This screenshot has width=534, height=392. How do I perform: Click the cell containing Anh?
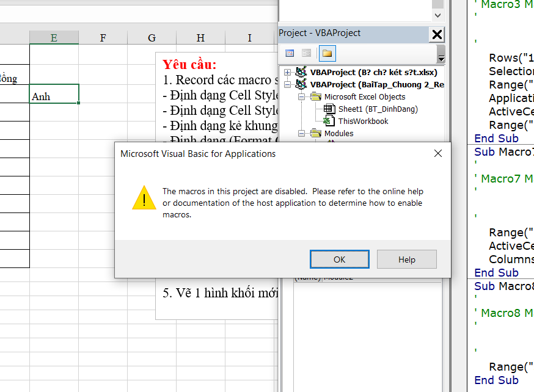click(x=54, y=94)
